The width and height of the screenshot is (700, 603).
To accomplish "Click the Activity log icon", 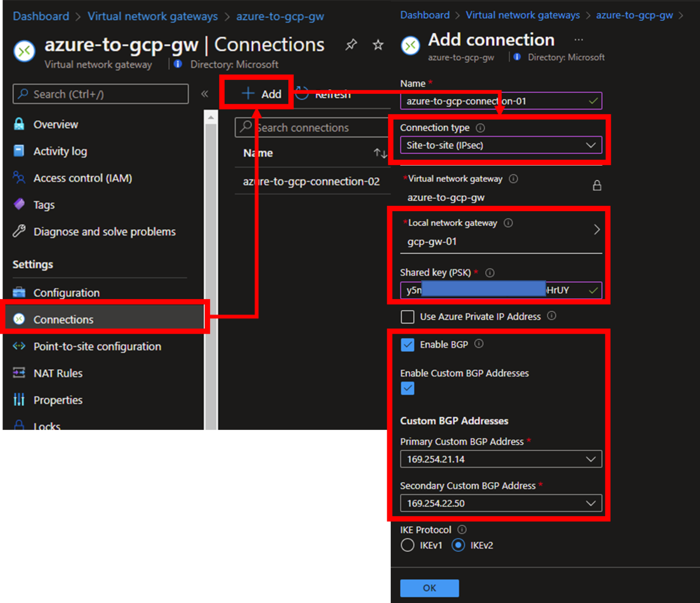I will point(19,151).
